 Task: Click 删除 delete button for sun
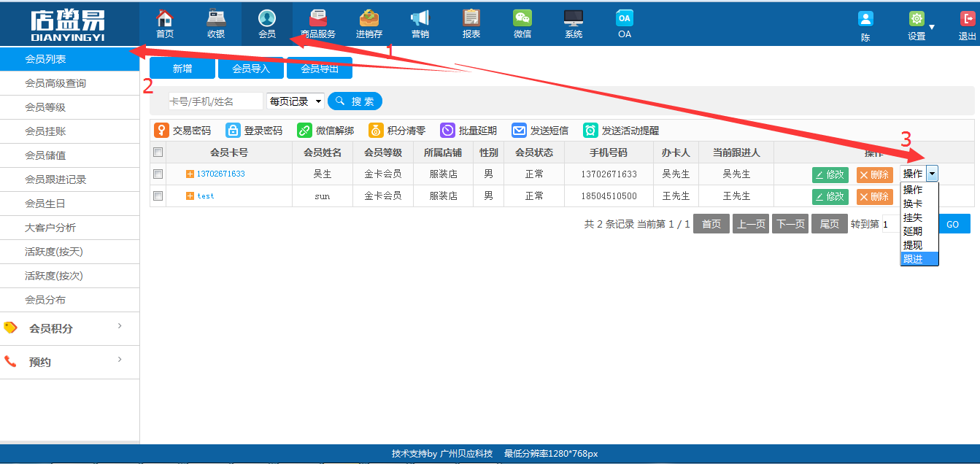pyautogui.click(x=875, y=196)
